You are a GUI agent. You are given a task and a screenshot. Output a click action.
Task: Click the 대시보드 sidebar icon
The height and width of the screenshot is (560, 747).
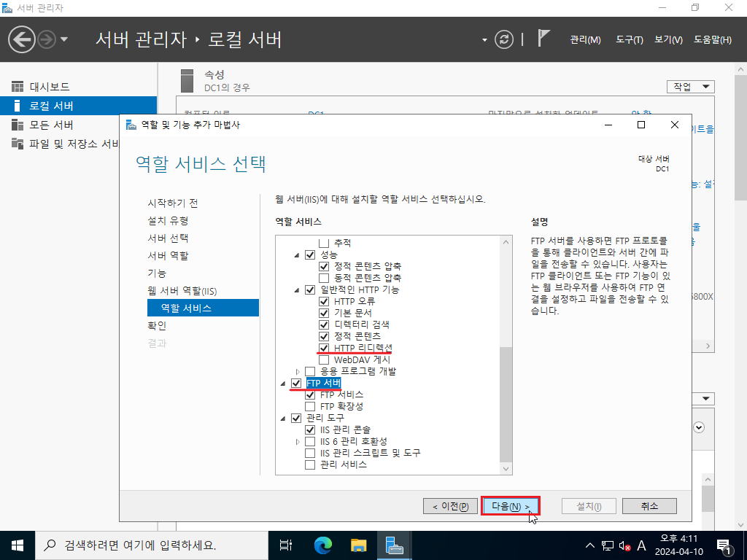18,87
